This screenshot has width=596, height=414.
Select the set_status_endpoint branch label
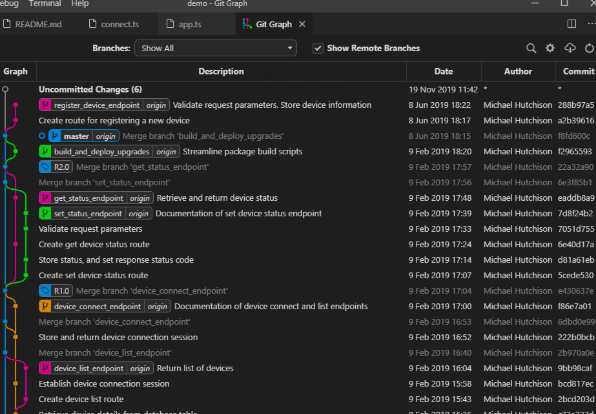(x=95, y=214)
